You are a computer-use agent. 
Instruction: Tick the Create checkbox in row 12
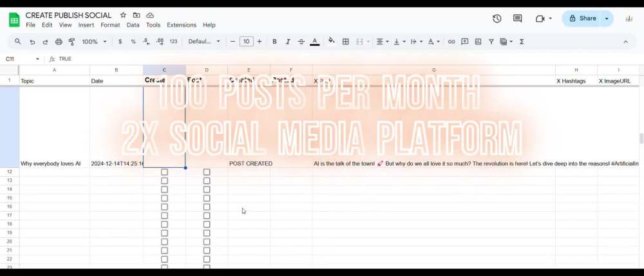coord(164,172)
